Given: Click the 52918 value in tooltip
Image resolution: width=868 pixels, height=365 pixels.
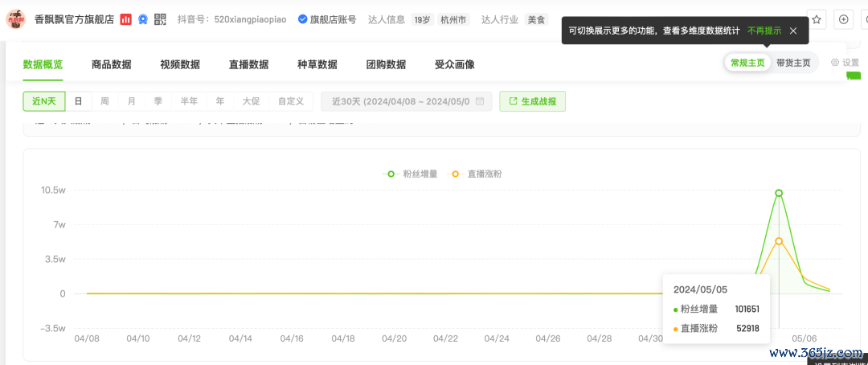Looking at the screenshot, I should pos(748,329).
